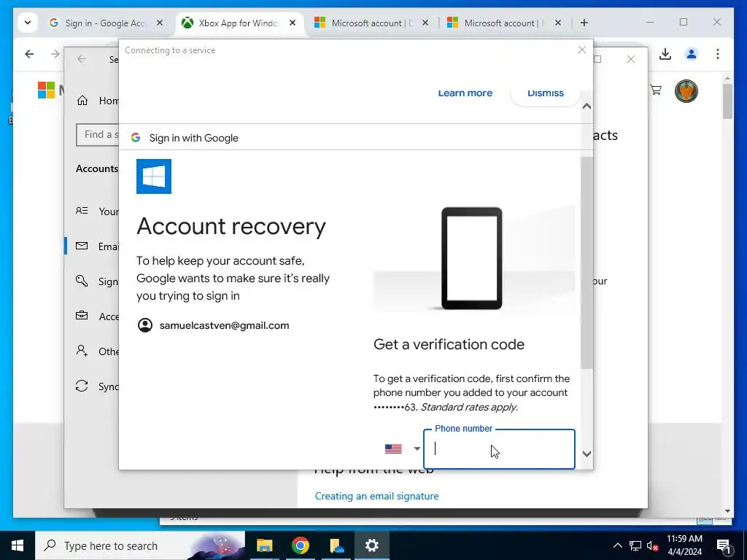
Task: Click the Learn more link
Action: coord(465,93)
